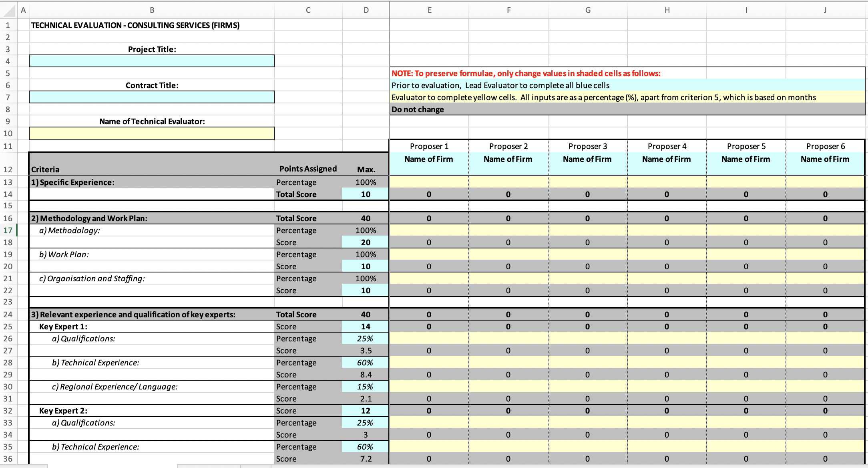868x468 pixels.
Task: Select Key Expert 1 Score cell showing 14
Action: [x=365, y=327]
